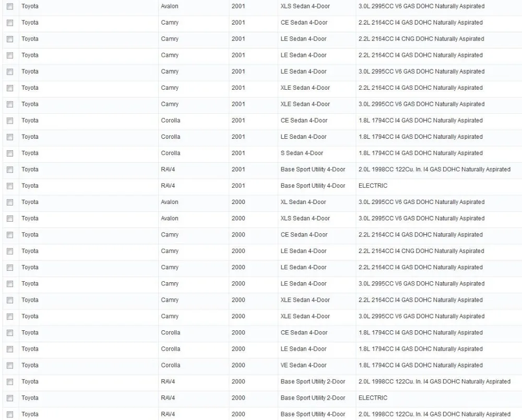Image resolution: width=522 pixels, height=420 pixels.
Task: Tick the 2001 Corolla CE Sedan checkbox
Action: (x=10, y=121)
